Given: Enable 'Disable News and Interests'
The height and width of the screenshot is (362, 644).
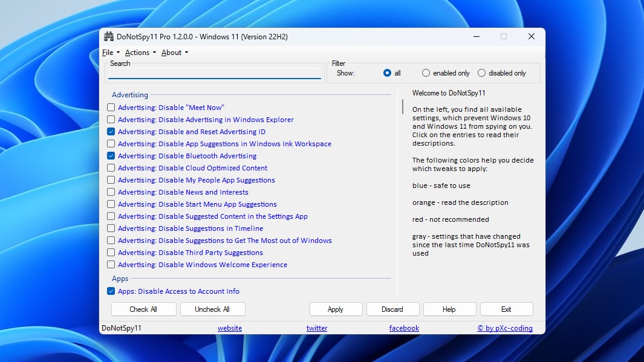Looking at the screenshot, I should 111,192.
